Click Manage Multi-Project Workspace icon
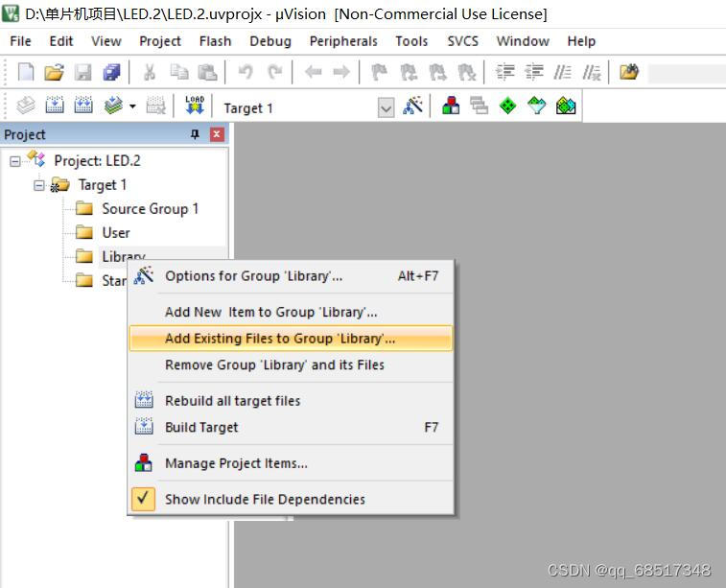The image size is (726, 588). pos(480,106)
